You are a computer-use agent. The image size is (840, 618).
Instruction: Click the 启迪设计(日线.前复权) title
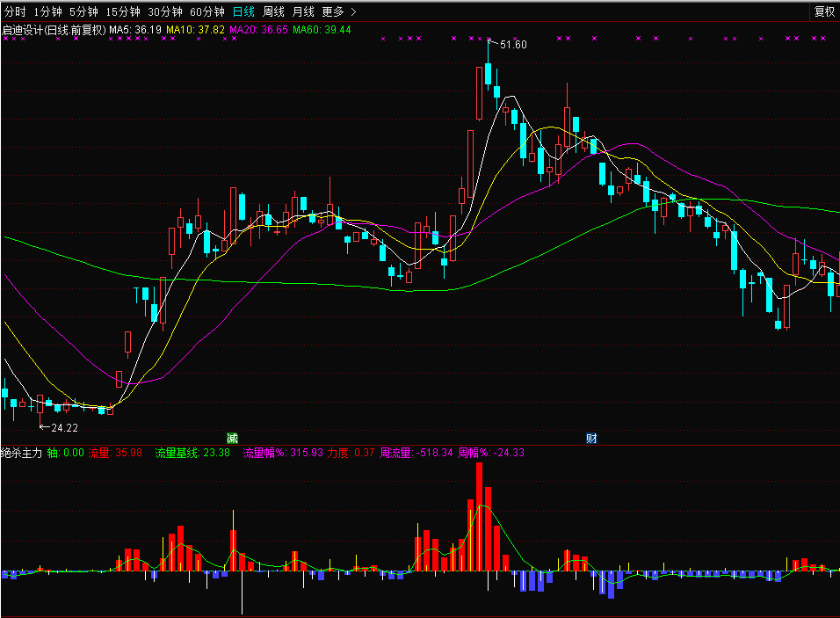pos(54,30)
